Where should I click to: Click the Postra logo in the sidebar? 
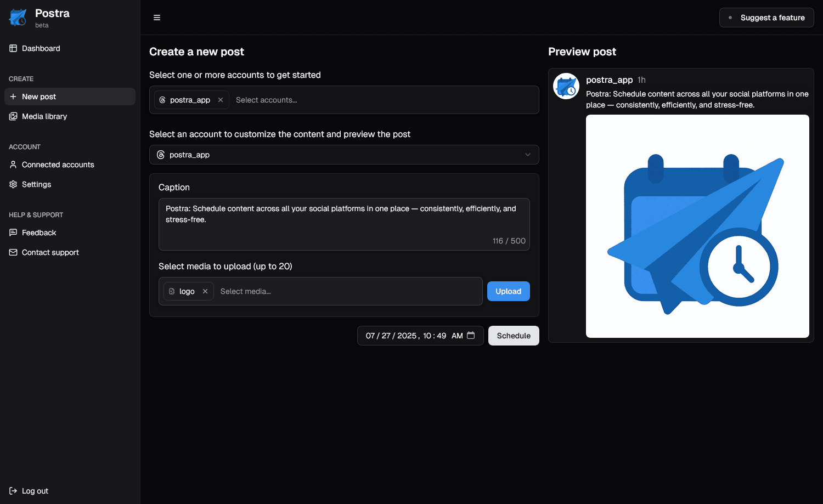[18, 18]
